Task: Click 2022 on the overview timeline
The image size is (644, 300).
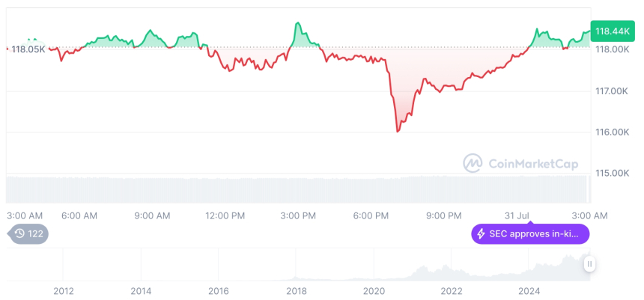Action: 451,291
